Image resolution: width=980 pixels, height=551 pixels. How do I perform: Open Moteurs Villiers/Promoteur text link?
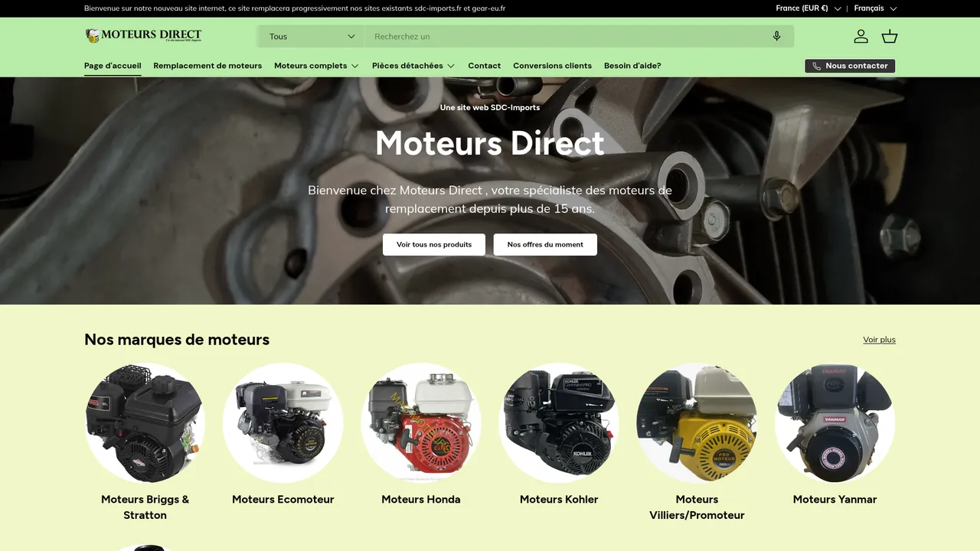pos(697,507)
